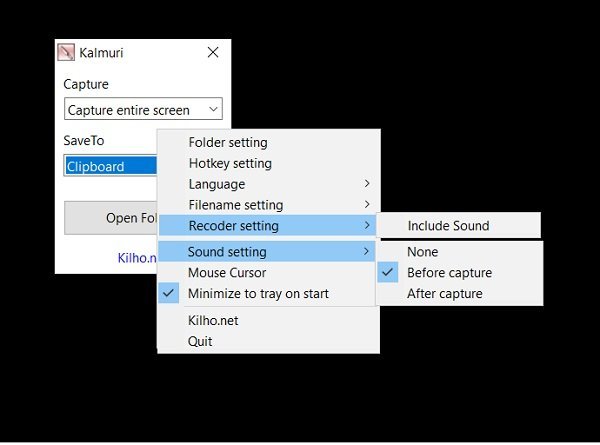Viewport: 600px width, 445px height.
Task: Select the Before capture sound option
Action: coord(449,272)
